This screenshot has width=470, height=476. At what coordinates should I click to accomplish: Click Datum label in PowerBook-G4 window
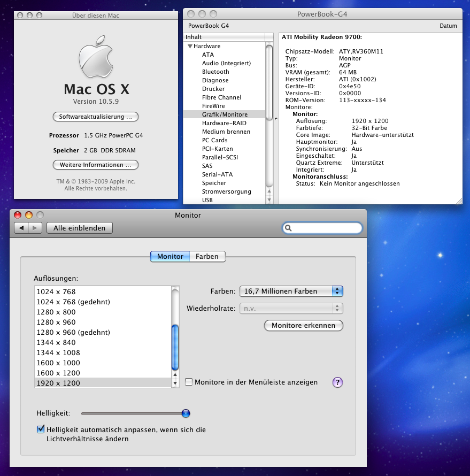point(448,26)
